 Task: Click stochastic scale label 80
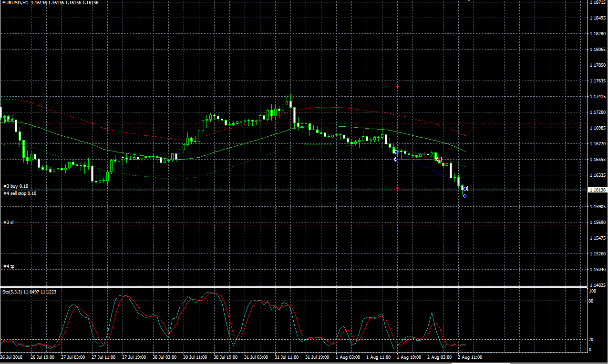pyautogui.click(x=590, y=301)
